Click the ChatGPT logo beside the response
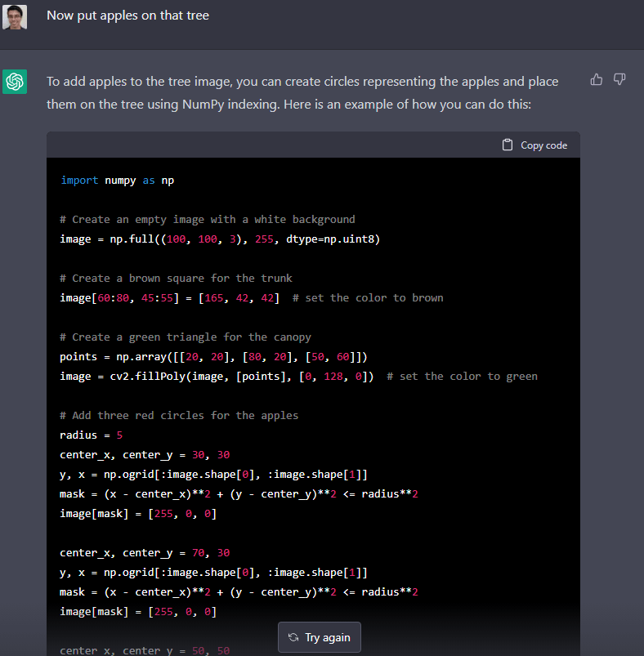Image resolution: width=644 pixels, height=656 pixels. tap(15, 82)
